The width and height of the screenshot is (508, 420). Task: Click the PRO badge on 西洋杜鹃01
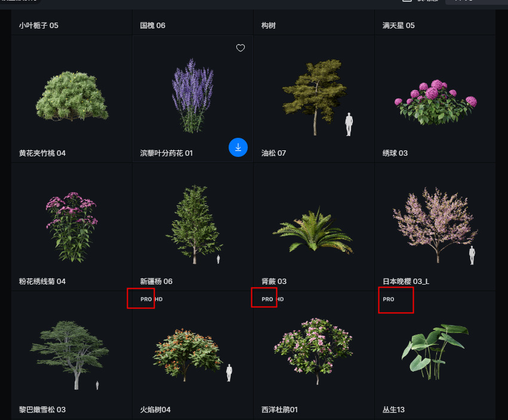267,299
